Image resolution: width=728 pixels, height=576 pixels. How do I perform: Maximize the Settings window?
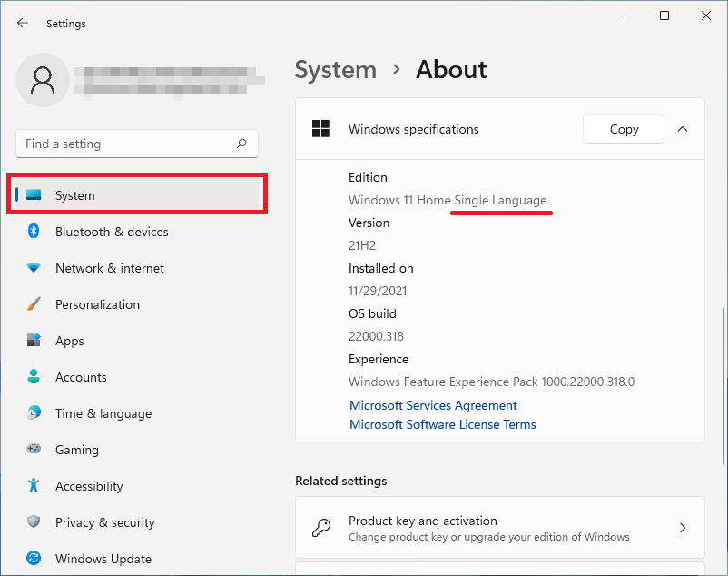[664, 15]
